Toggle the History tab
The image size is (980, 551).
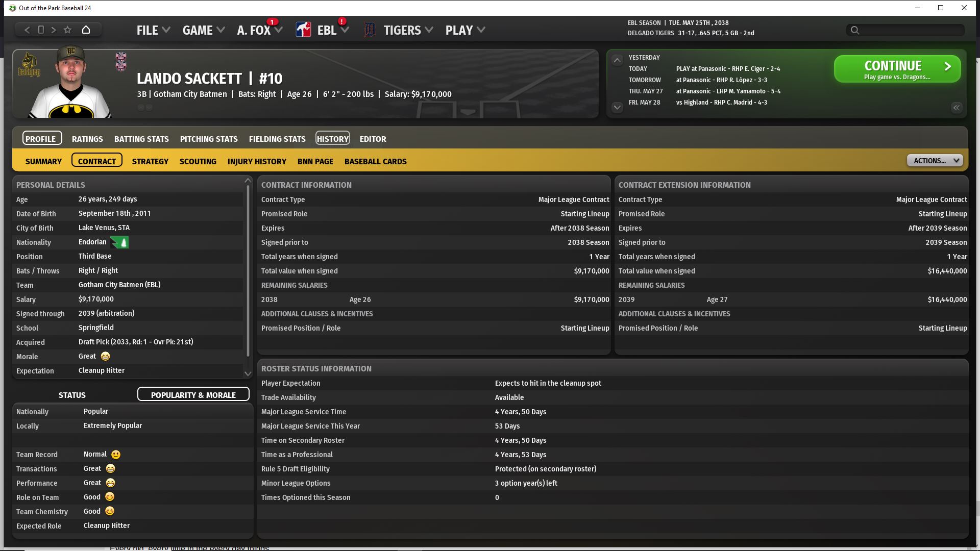point(332,139)
